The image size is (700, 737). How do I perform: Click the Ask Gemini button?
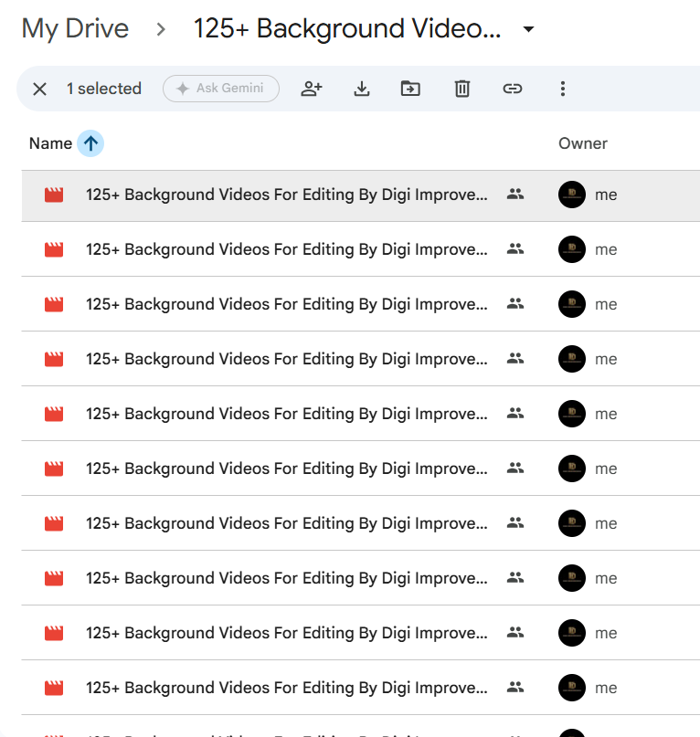221,89
